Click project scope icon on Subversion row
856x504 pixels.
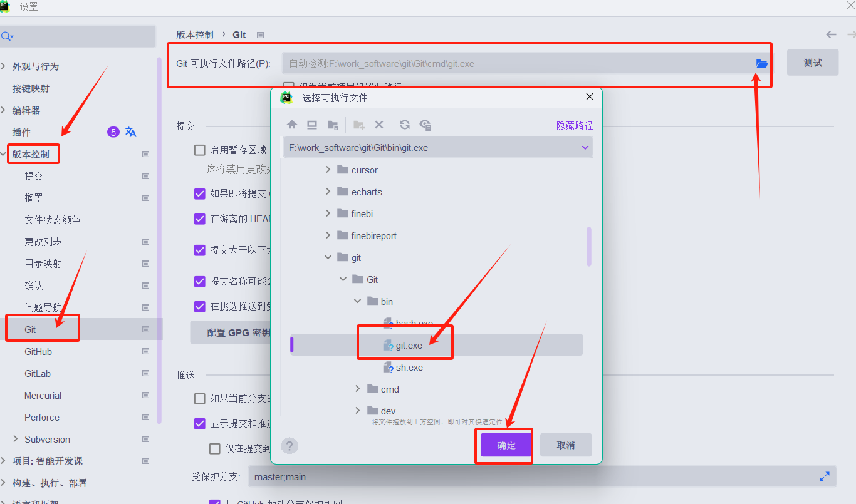146,439
